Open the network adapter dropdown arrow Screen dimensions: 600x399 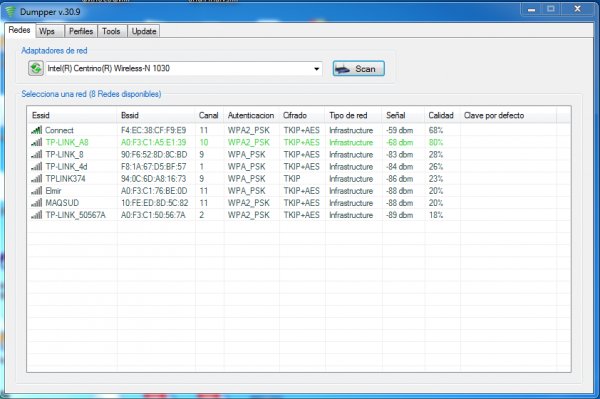coord(316,69)
